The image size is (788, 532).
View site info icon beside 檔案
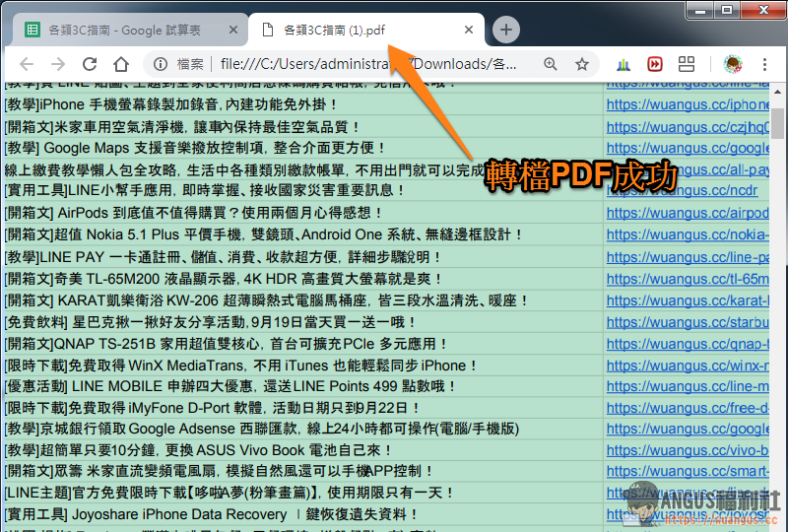pyautogui.click(x=161, y=64)
